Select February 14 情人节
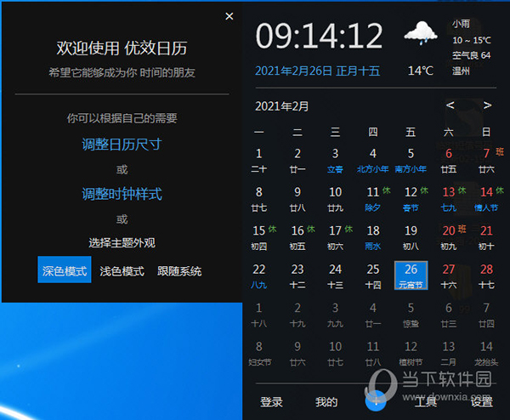The width and height of the screenshot is (510, 420). point(487,199)
